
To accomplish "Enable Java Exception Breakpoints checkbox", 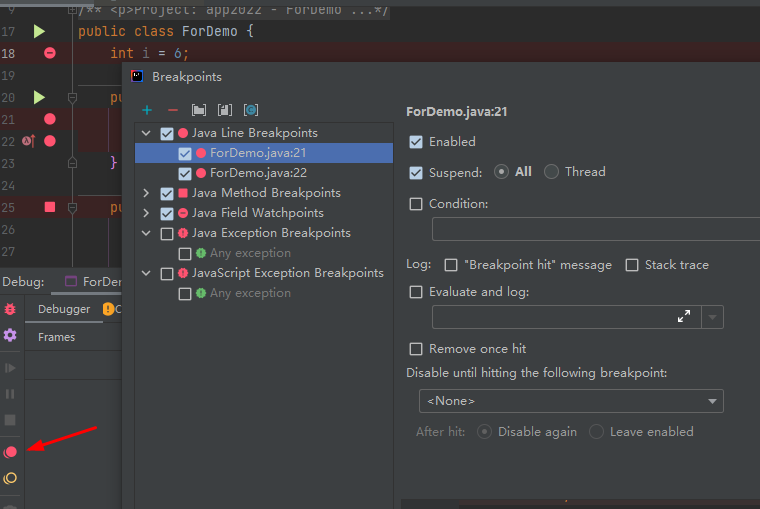I will (167, 234).
